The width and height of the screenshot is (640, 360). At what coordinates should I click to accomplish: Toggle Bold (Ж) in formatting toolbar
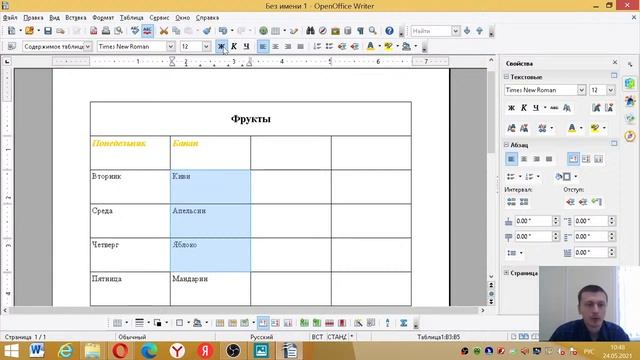tap(221, 47)
